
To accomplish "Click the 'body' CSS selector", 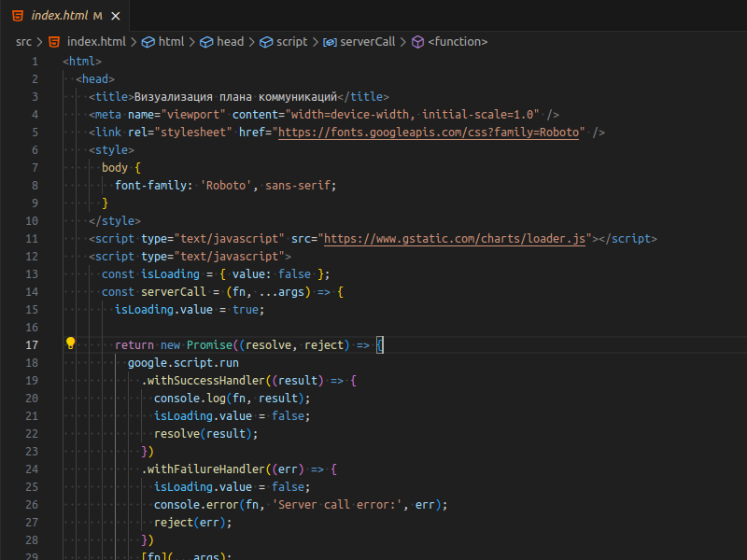I will (x=115, y=168).
